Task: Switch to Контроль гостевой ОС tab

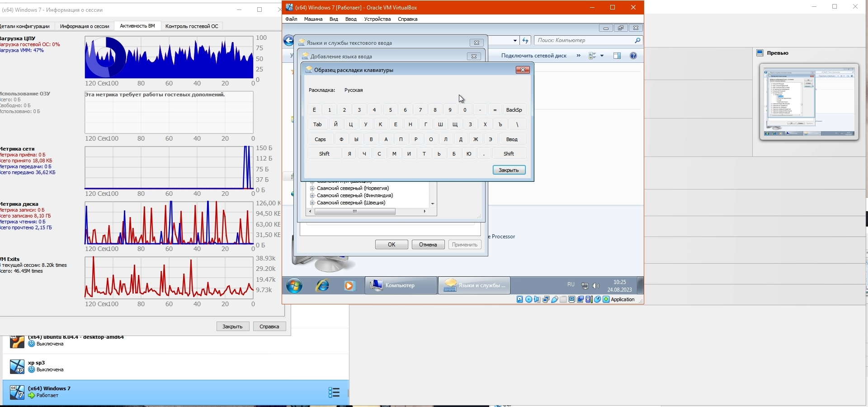Action: click(192, 26)
